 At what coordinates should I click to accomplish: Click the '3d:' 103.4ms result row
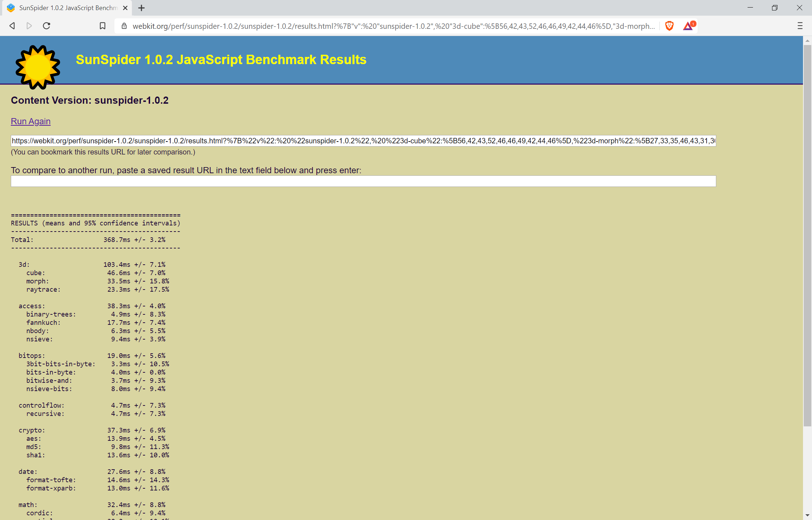click(x=92, y=265)
